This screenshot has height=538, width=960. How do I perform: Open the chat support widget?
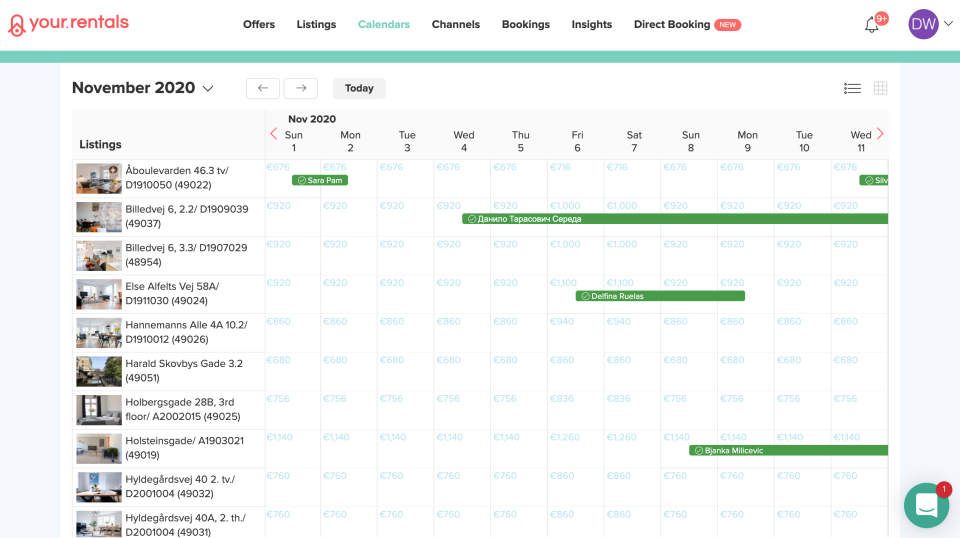(x=926, y=506)
